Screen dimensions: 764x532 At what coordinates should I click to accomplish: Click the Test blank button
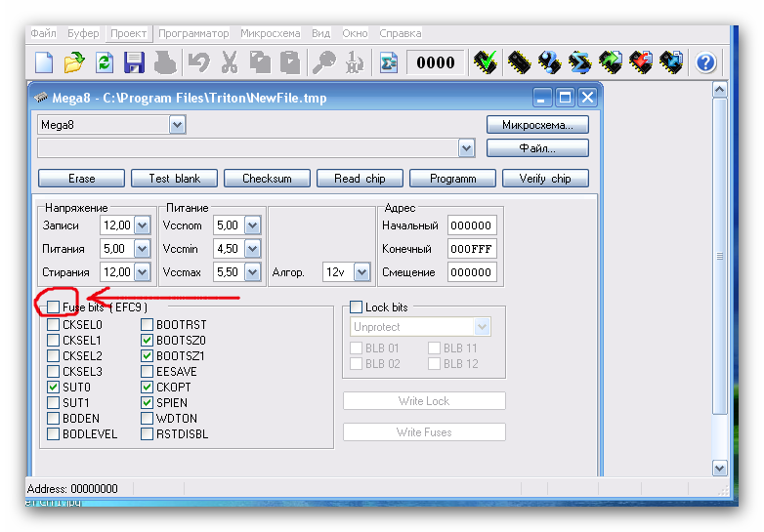coord(175,179)
